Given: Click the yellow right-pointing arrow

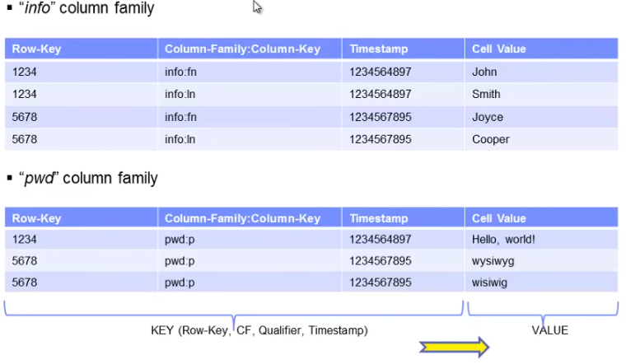Looking at the screenshot, I should pos(454,347).
